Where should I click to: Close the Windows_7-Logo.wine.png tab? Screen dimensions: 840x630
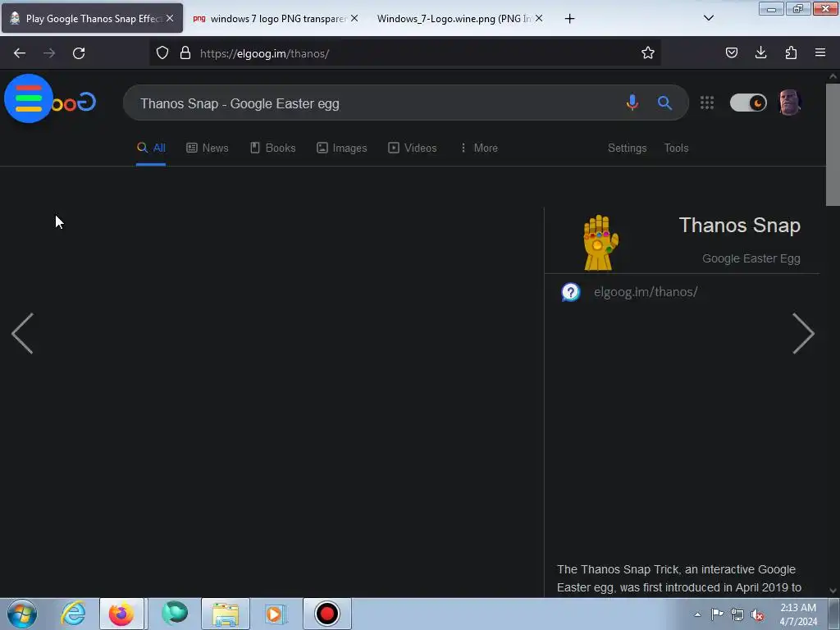click(x=539, y=18)
